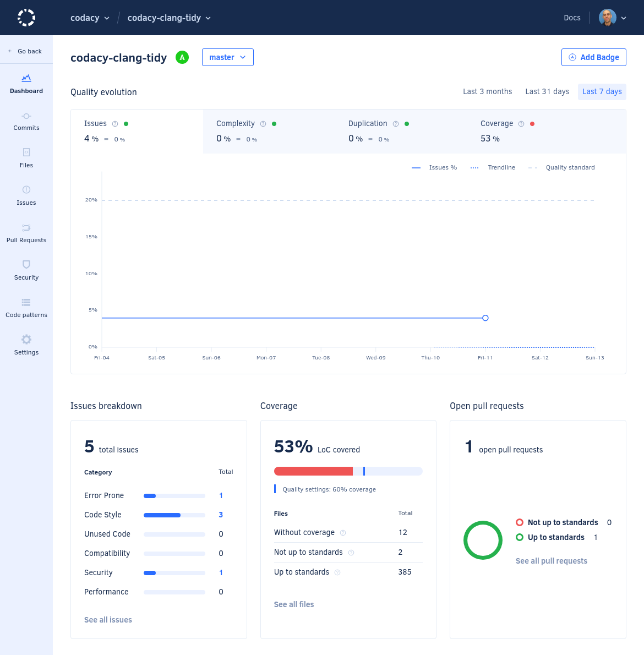Click the Performance category row

159,592
